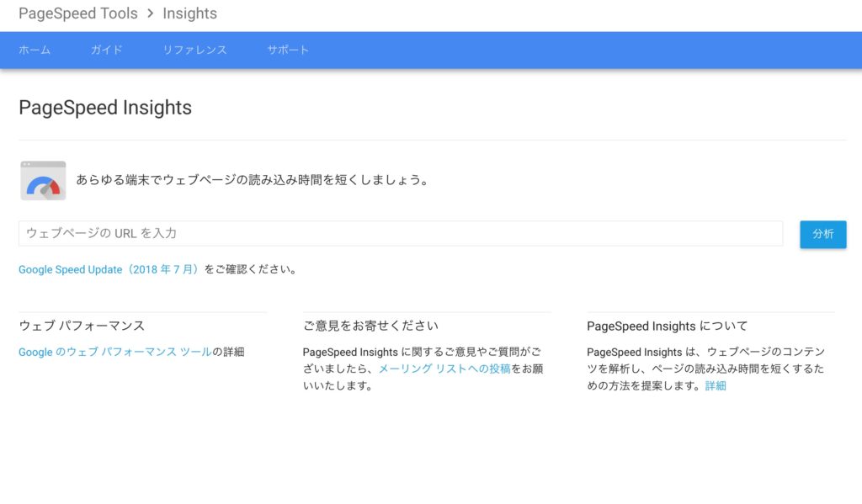Image resolution: width=862 pixels, height=504 pixels.
Task: Click the PageSpeed speedometer gauge icon
Action: 43,181
